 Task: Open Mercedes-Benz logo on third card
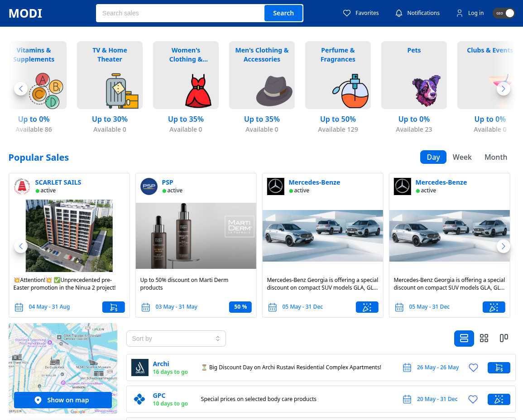click(x=275, y=186)
